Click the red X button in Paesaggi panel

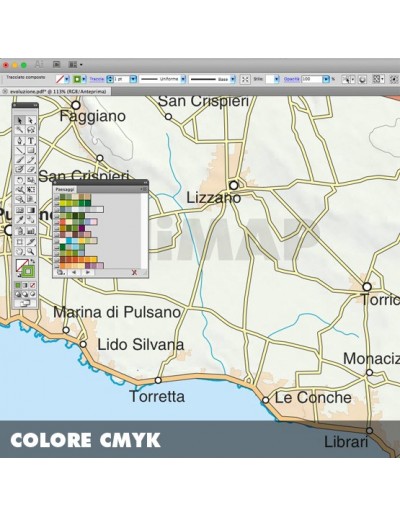click(134, 272)
